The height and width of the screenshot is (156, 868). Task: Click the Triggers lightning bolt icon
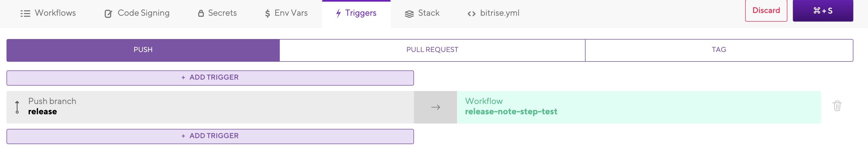(x=338, y=14)
